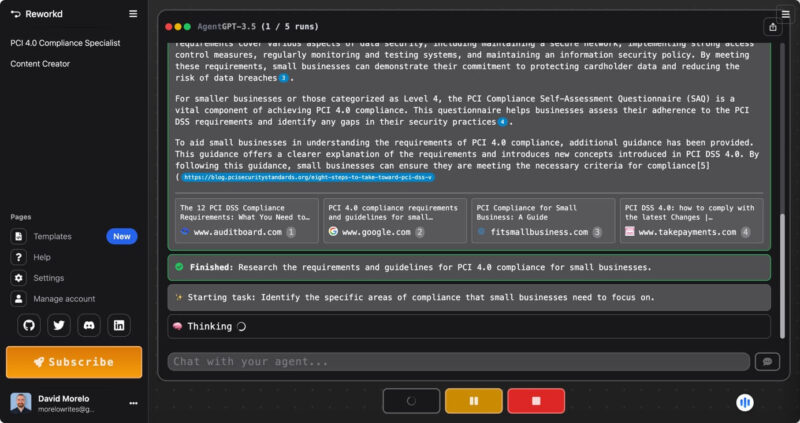Screen dimensions: 800x423
Task: Click the citation 3 badge after 'data breaches'
Action: coord(283,78)
